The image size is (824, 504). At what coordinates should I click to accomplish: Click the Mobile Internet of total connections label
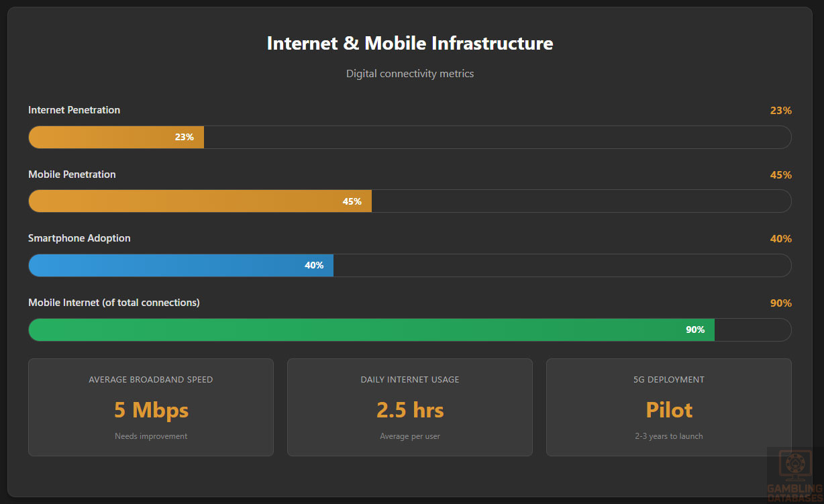(114, 303)
